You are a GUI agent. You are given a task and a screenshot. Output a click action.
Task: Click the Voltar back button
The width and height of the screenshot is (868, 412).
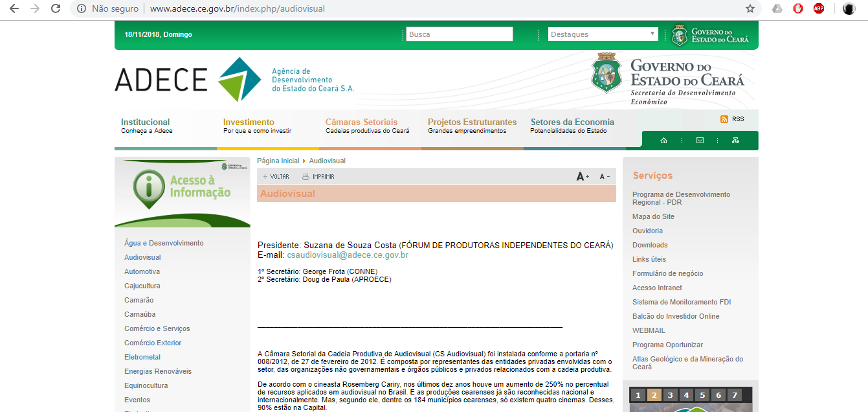click(x=276, y=177)
